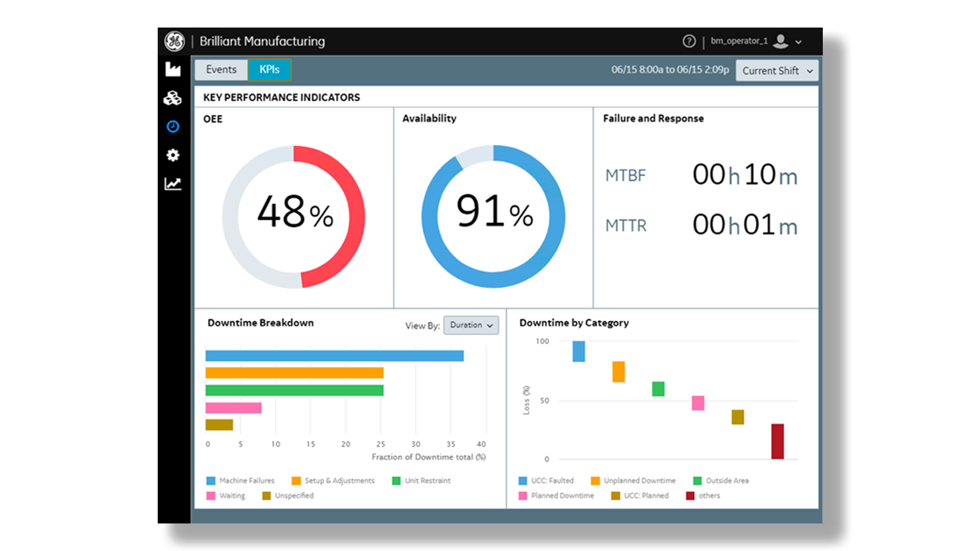Click the Outside Area legend swatch

[x=697, y=481]
